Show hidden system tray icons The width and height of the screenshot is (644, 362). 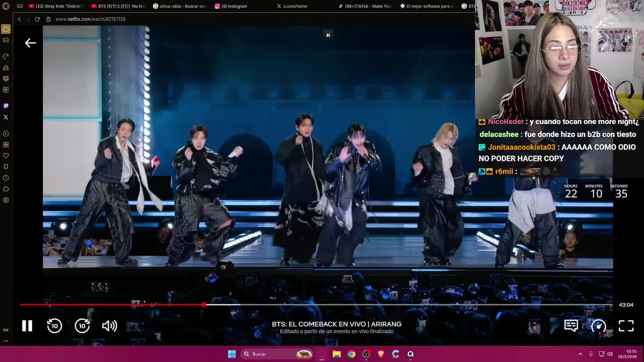(580, 354)
